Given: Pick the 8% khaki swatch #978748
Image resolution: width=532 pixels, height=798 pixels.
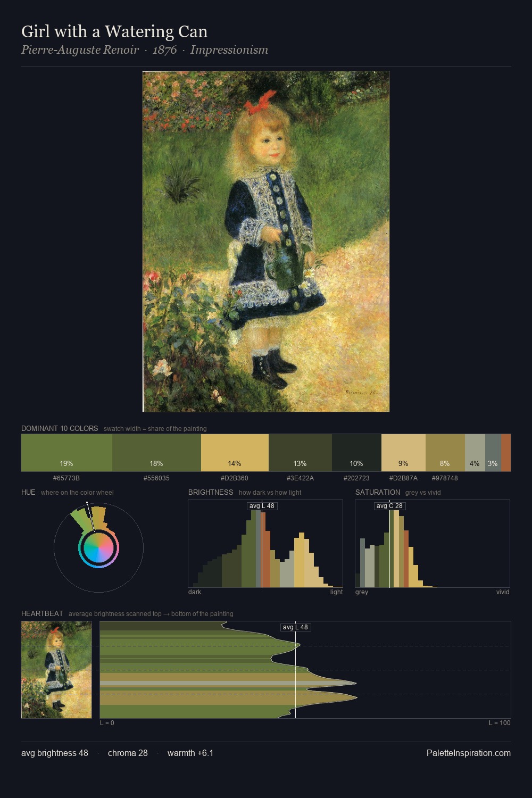Looking at the screenshot, I should pos(445,453).
